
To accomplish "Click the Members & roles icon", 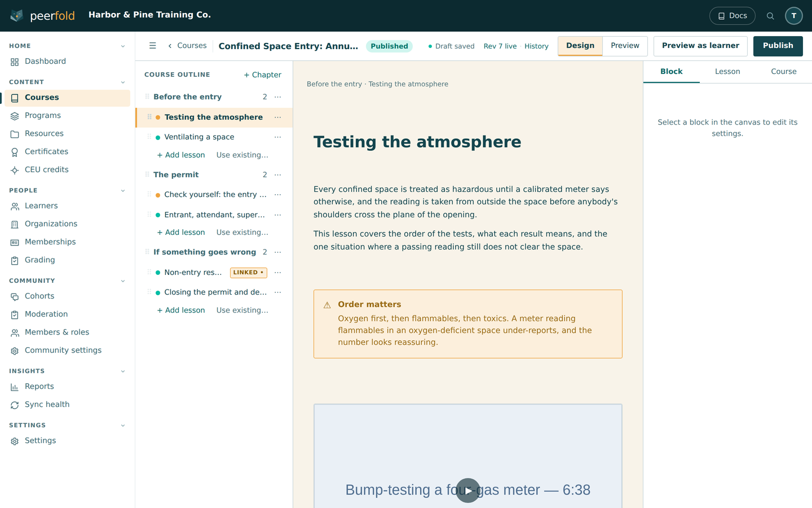I will pyautogui.click(x=15, y=332).
